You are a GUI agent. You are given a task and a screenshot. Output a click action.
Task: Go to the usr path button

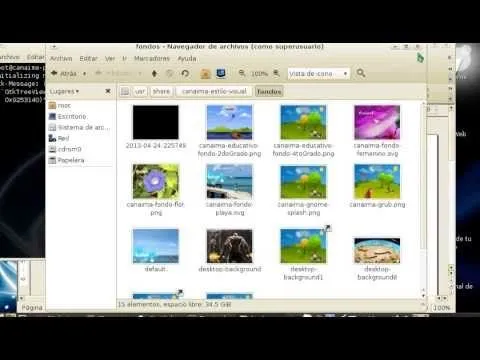[x=140, y=91]
